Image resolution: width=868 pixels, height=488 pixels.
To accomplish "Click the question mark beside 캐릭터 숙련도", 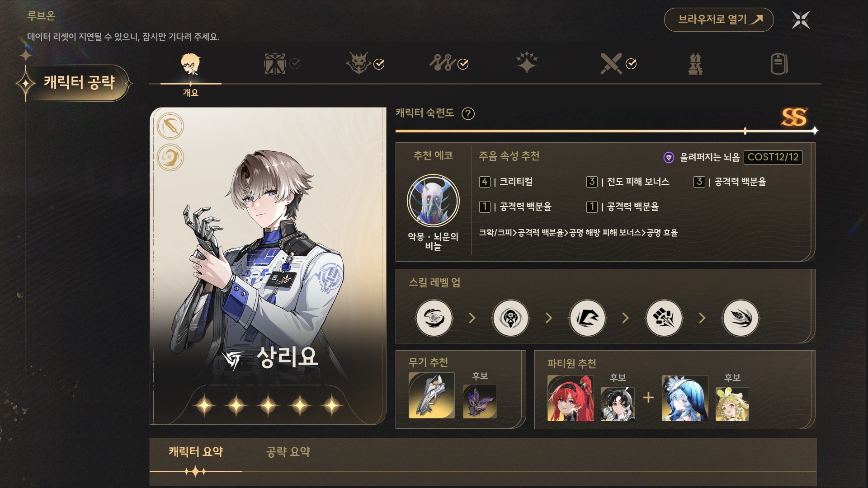I will pyautogui.click(x=468, y=113).
